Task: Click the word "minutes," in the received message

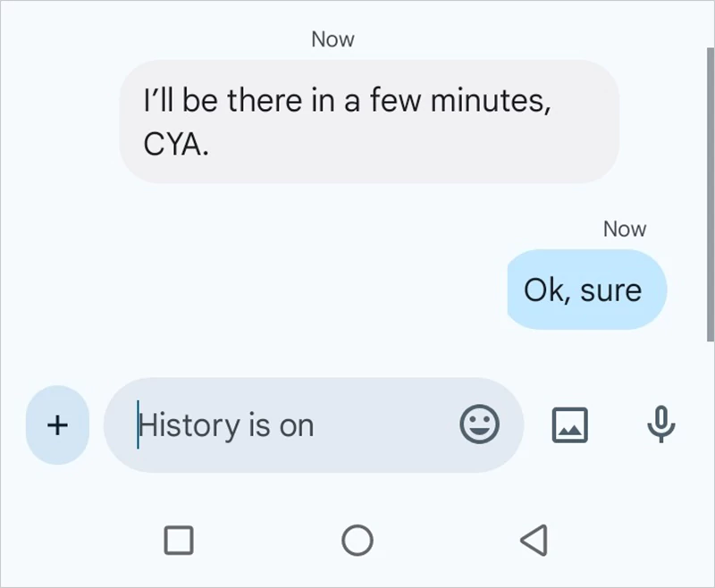Action: point(491,101)
